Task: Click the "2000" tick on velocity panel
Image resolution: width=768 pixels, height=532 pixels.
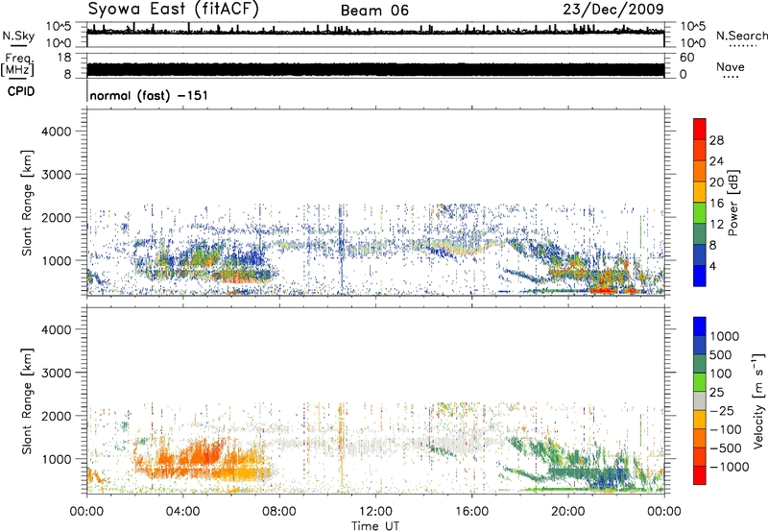Action: coord(57,416)
